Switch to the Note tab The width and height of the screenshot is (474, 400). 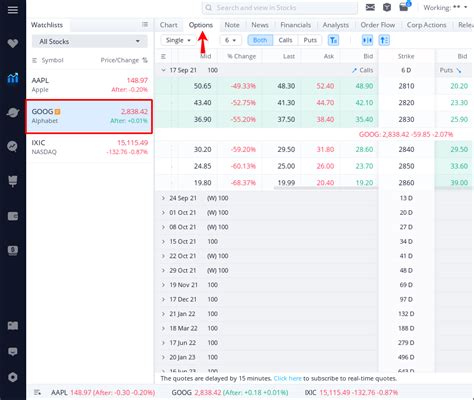pos(232,25)
